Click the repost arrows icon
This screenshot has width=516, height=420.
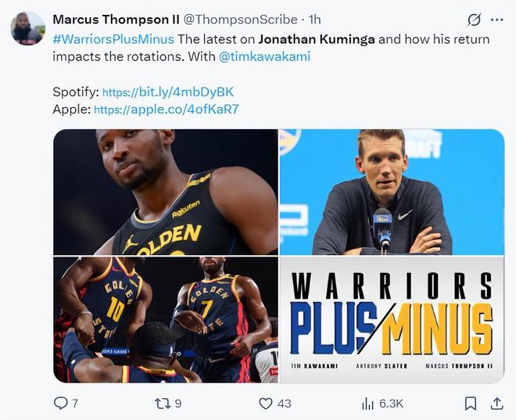(162, 404)
